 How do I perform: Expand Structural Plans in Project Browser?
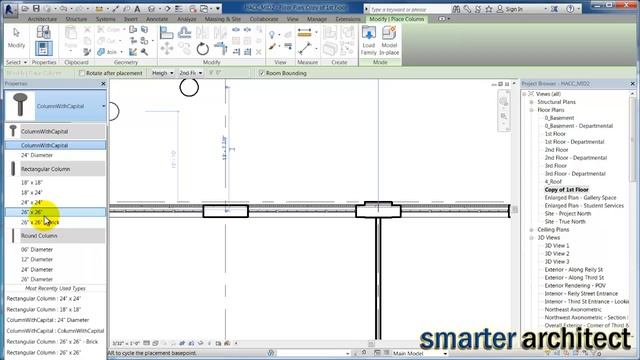point(531,102)
